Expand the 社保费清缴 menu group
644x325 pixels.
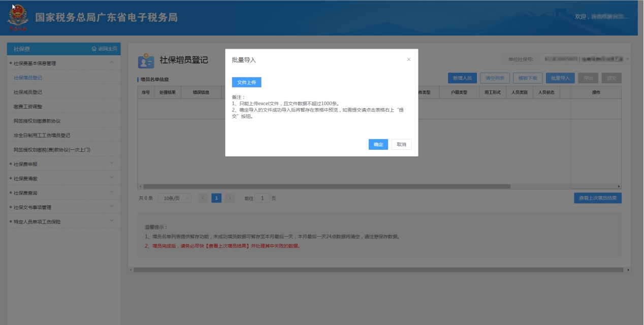tap(112, 178)
